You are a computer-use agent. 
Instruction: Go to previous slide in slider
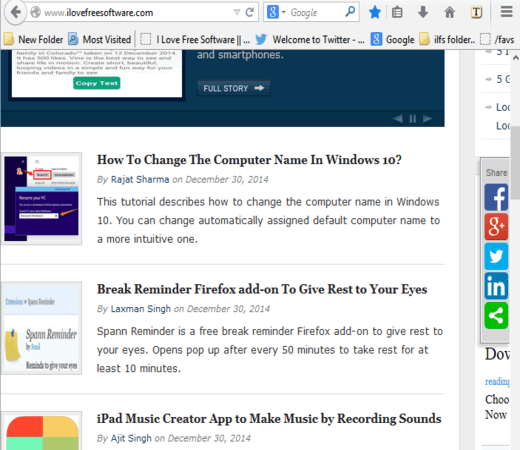pos(398,119)
